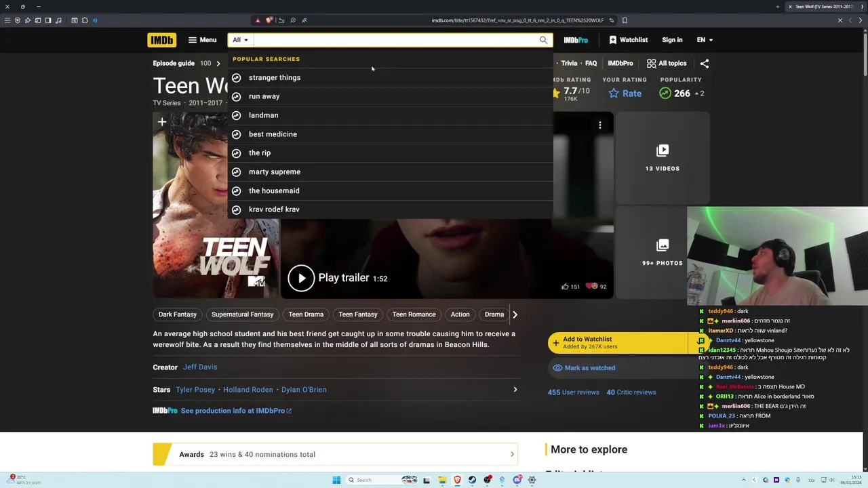Open Holland Roden's page
The image size is (868, 488).
[248, 390]
